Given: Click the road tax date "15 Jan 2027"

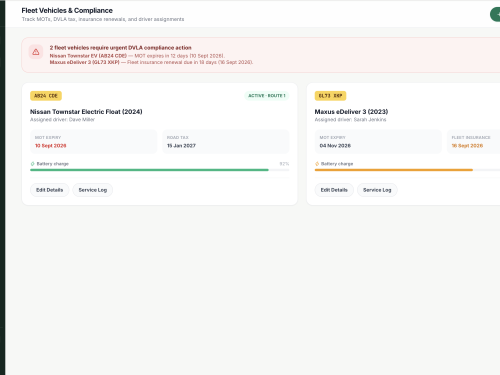Looking at the screenshot, I should click(181, 146).
